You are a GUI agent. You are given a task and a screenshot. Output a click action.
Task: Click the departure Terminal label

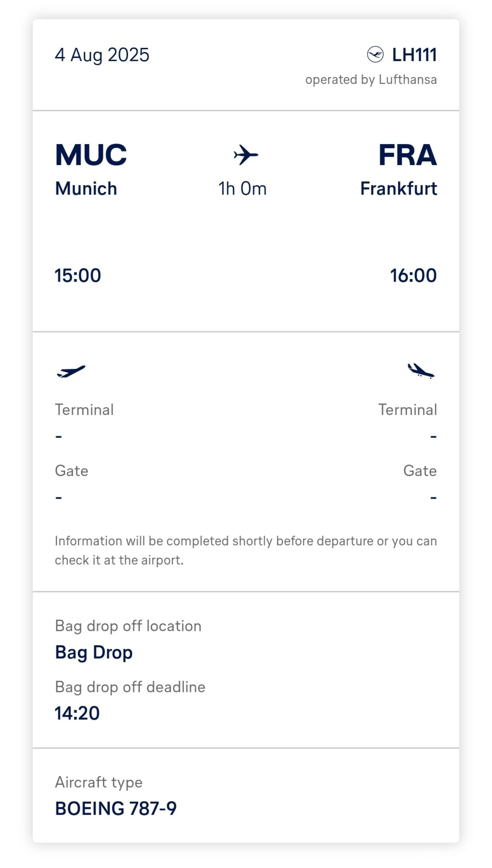tap(84, 410)
